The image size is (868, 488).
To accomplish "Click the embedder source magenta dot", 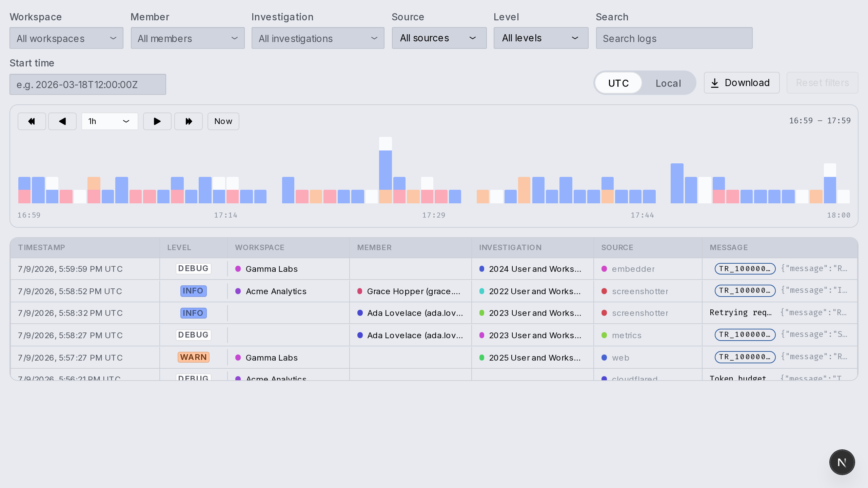I will [604, 269].
